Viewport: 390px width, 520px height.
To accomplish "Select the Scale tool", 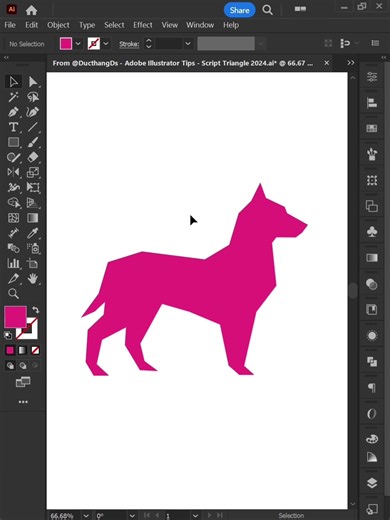I will (33, 172).
